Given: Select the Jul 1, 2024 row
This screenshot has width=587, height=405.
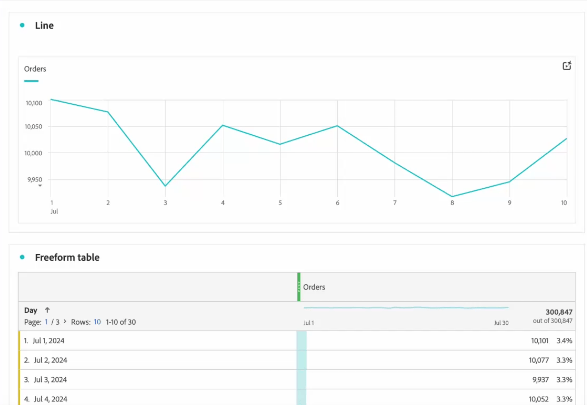Looking at the screenshot, I should click(x=297, y=341).
